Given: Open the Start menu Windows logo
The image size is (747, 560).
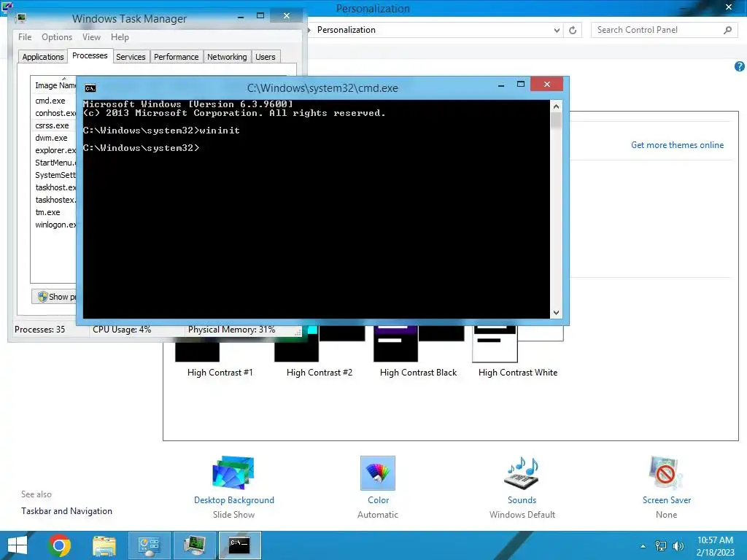Looking at the screenshot, I should (18, 545).
